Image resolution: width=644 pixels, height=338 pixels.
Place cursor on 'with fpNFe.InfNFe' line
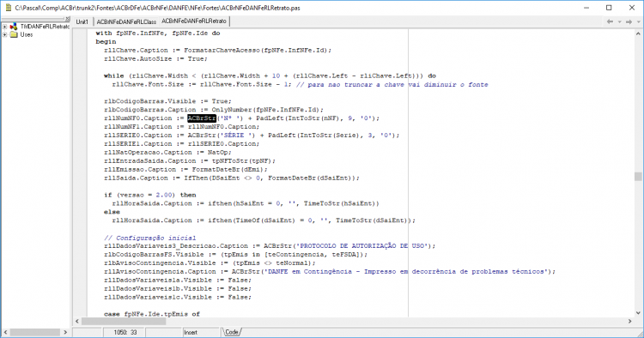(x=158, y=33)
